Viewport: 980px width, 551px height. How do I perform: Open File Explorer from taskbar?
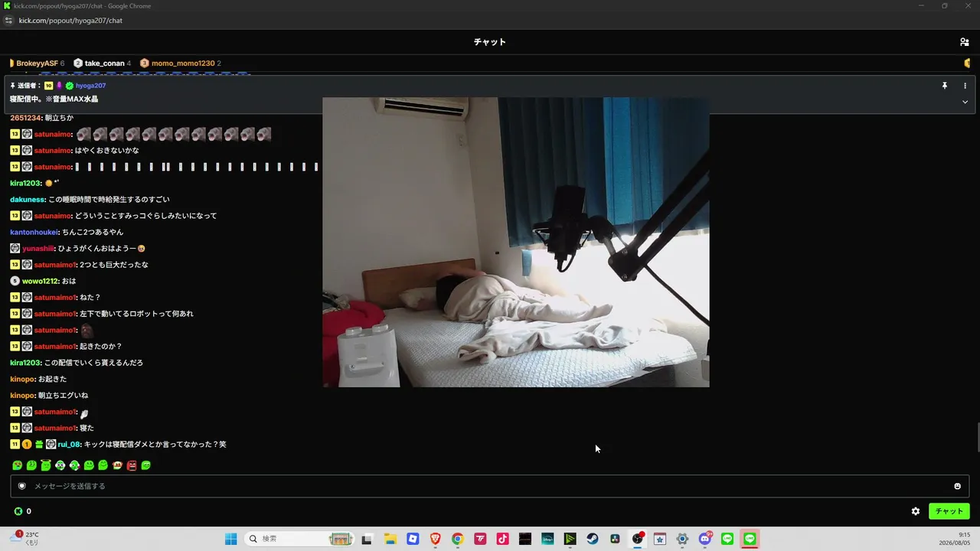point(390,539)
